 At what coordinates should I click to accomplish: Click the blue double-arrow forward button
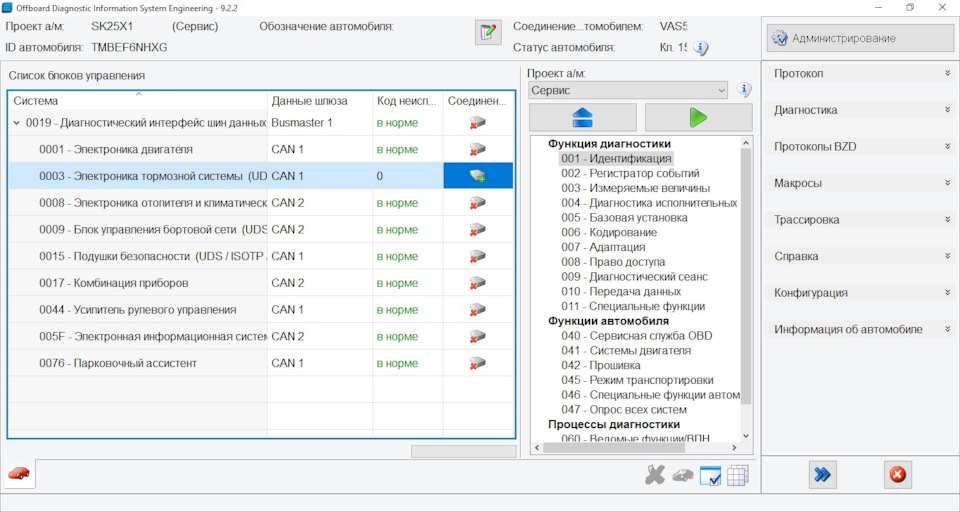click(822, 475)
